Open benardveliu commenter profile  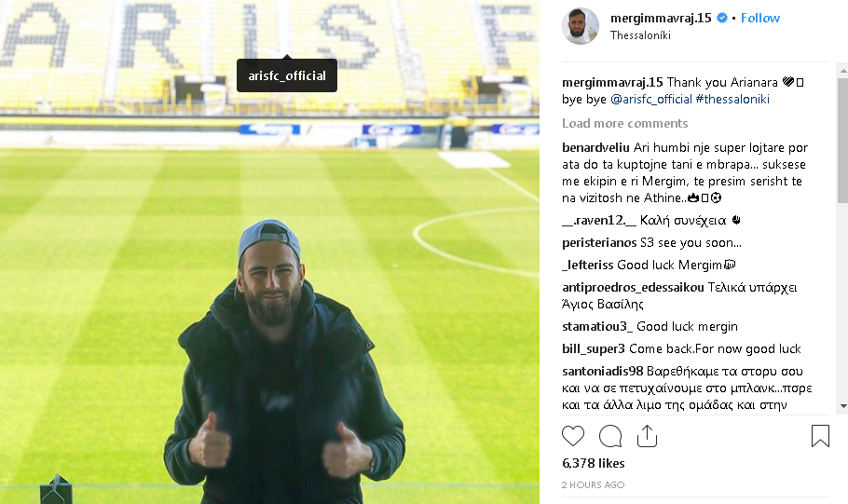(x=595, y=147)
